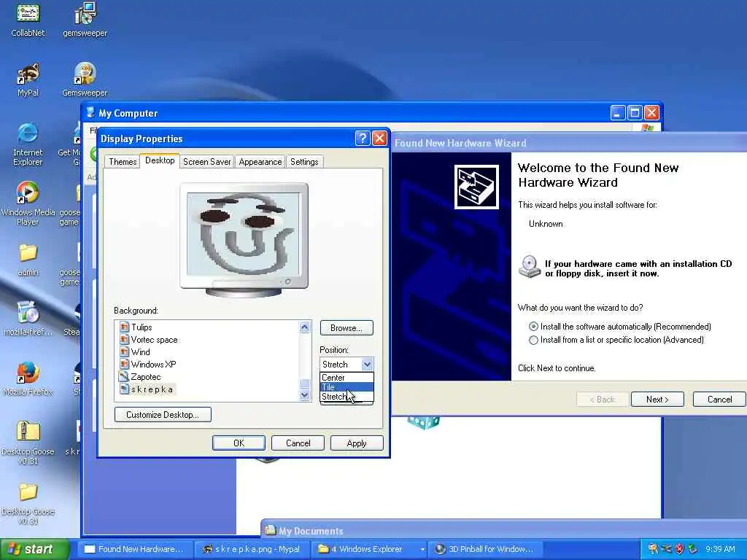Select Windows XP wallpaper entry
The image size is (747, 560).
153,365
